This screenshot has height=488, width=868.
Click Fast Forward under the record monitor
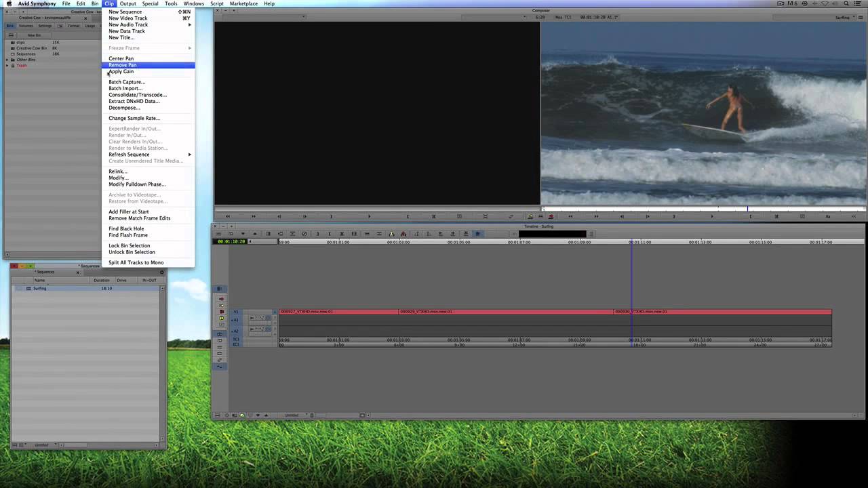click(597, 216)
